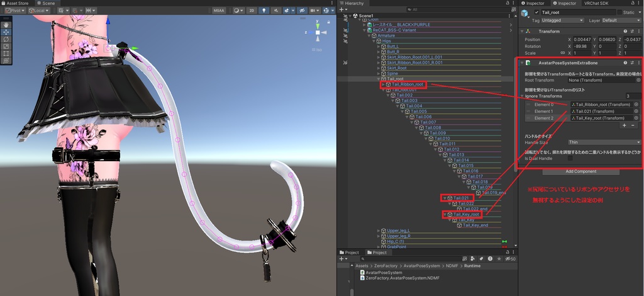Viewport: 644px width, 296px height.
Task: Toggle scene lighting bulb
Action: tap(264, 10)
